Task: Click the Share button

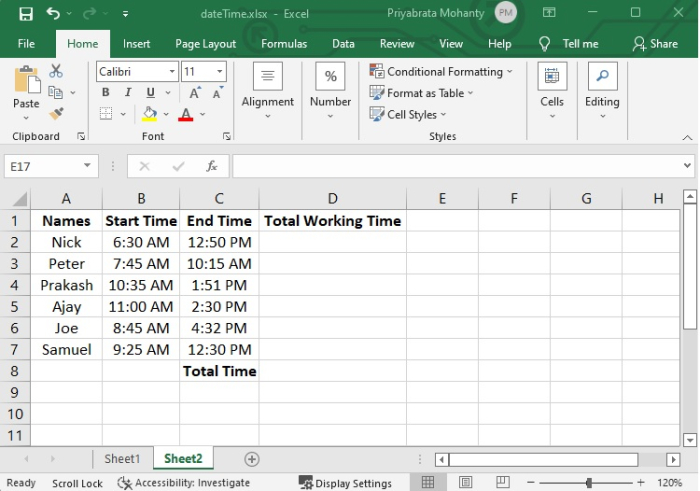Action: [655, 44]
